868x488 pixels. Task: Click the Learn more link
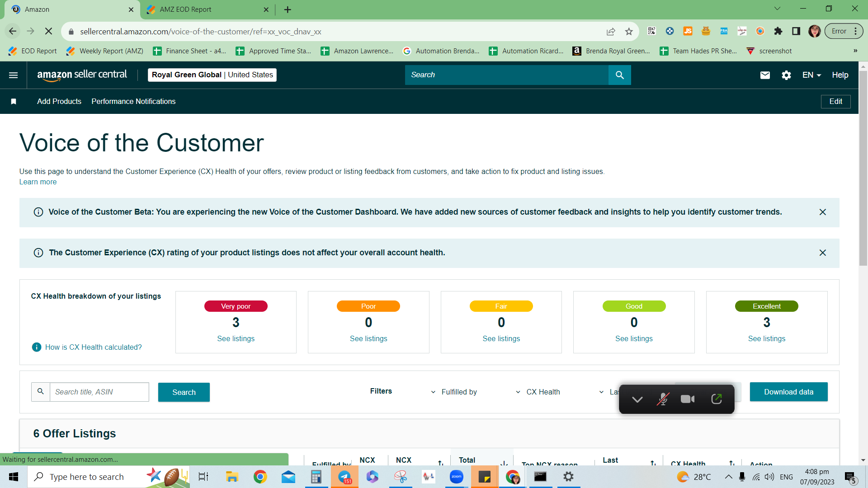38,182
